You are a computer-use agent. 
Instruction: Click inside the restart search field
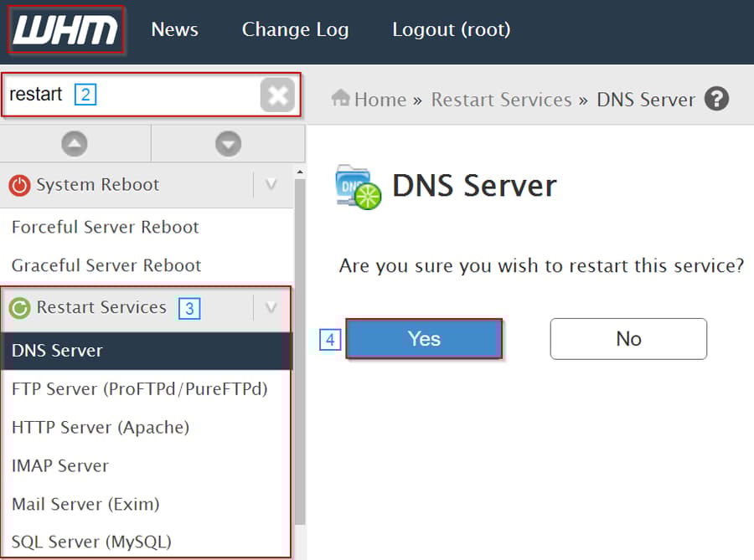(126, 95)
